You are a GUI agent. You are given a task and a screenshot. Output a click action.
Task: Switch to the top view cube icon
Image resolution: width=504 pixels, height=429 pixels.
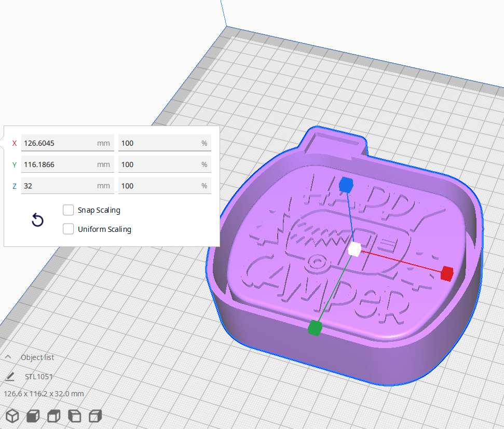click(x=53, y=416)
